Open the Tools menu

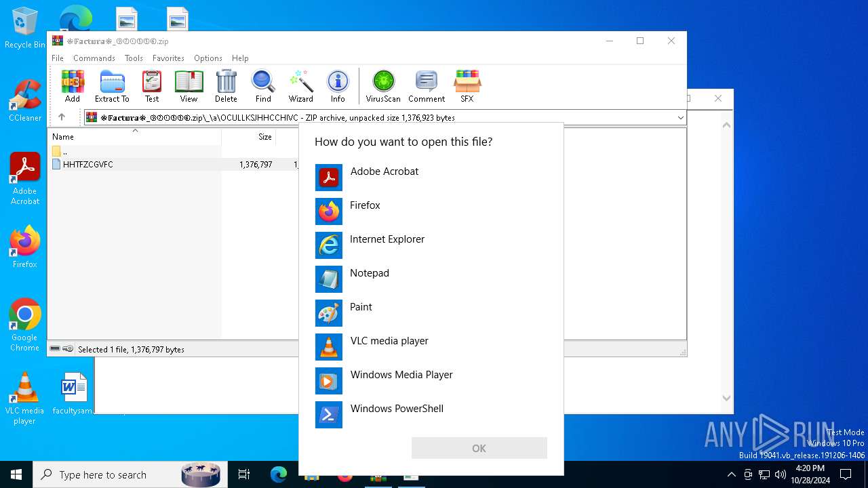pos(134,58)
